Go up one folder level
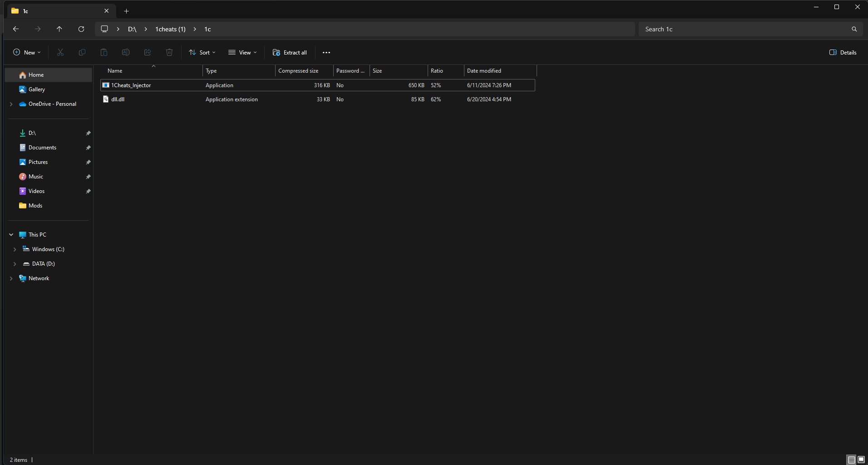 click(x=59, y=29)
